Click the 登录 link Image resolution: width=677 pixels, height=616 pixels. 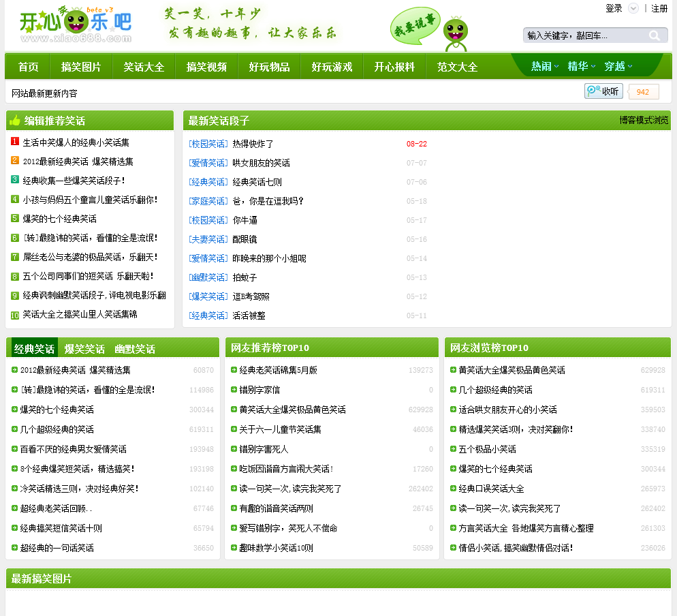(614, 8)
